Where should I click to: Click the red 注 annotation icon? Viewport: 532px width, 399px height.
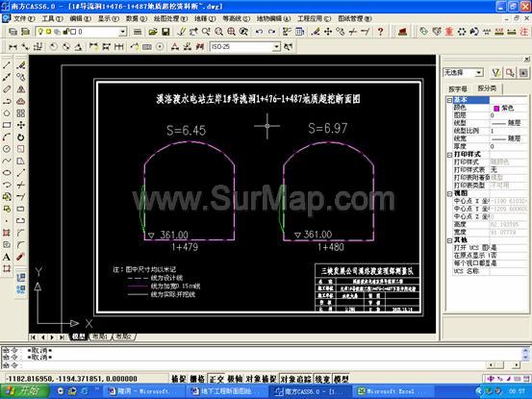coord(524,32)
